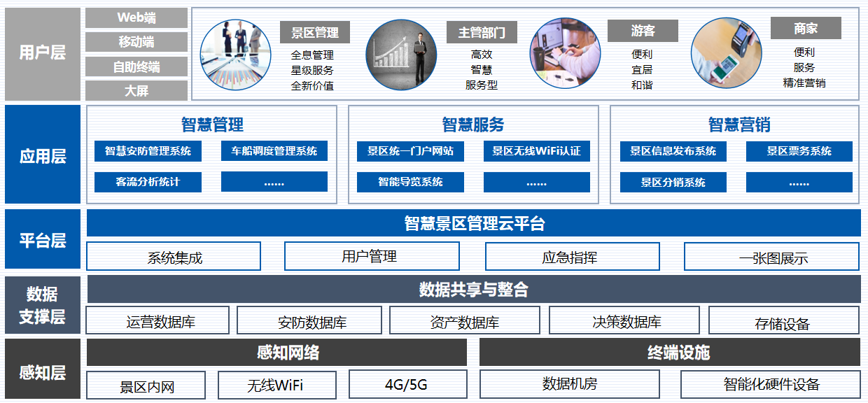868x403 pixels.
Task: Click the 终端设施 header bar
Action: (x=671, y=352)
